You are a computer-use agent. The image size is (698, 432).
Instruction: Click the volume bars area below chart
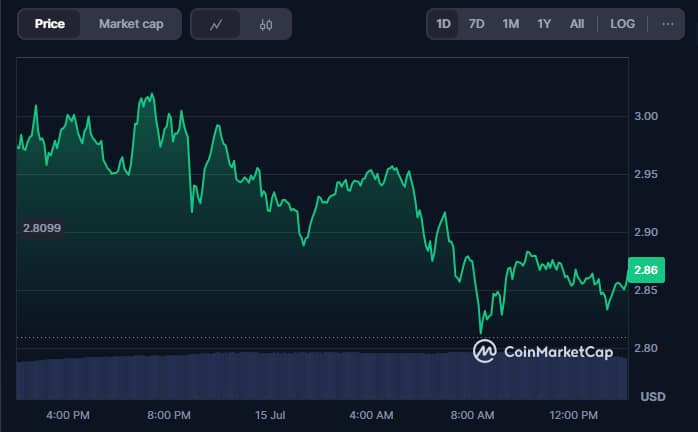pyautogui.click(x=322, y=376)
